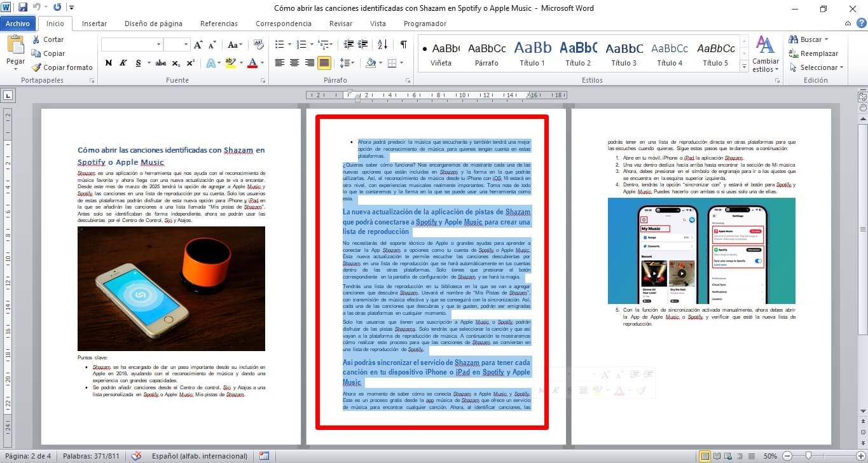Screen dimensions: 868x463
Task: Undo last action in quick access
Action: click(x=37, y=8)
